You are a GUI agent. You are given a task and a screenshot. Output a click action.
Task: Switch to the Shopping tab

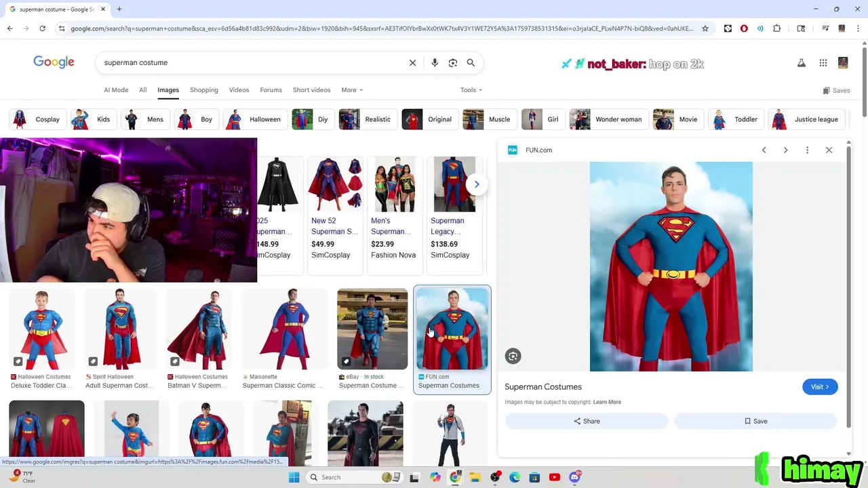[204, 90]
